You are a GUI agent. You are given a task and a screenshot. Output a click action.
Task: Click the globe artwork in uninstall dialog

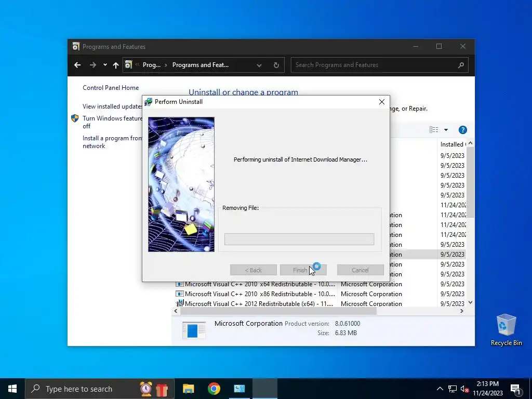point(181,184)
